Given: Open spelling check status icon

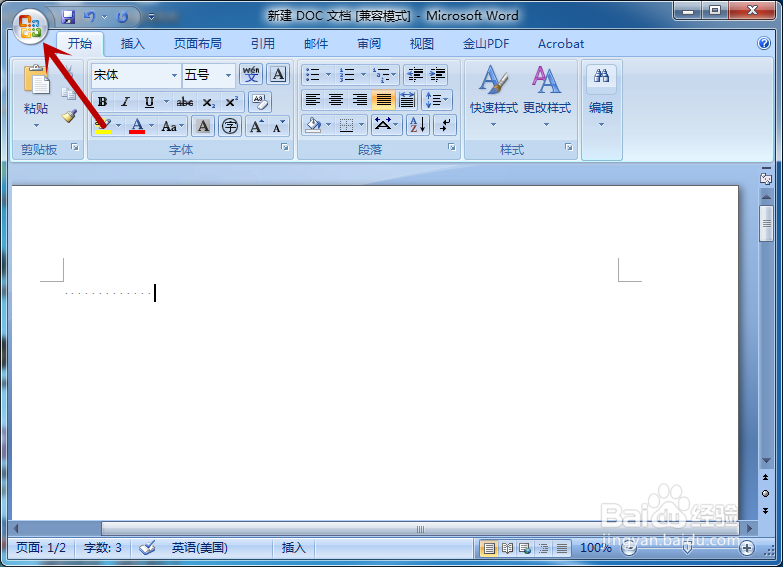Looking at the screenshot, I should point(147,548).
